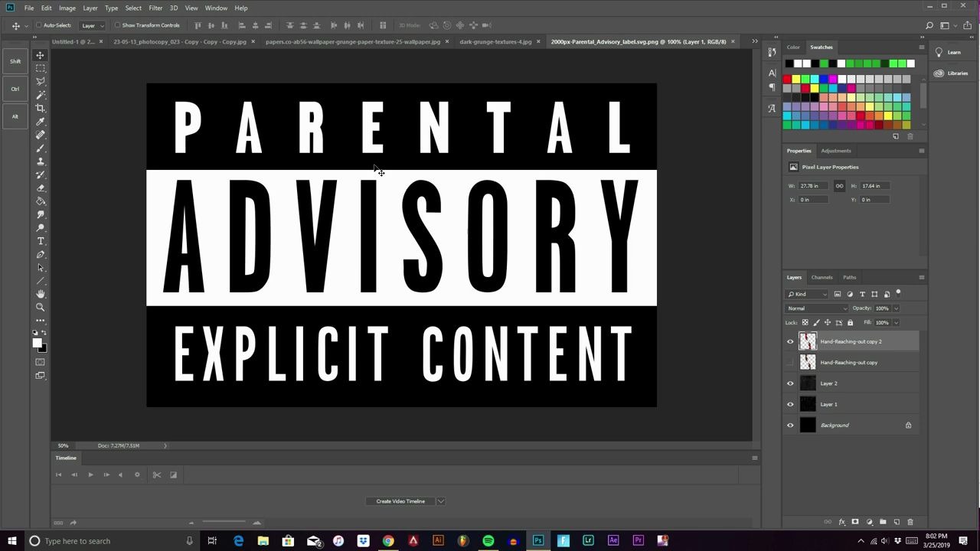Viewport: 980px width, 551px height.
Task: Toggle Quick Mask mode icon
Action: coord(41,362)
